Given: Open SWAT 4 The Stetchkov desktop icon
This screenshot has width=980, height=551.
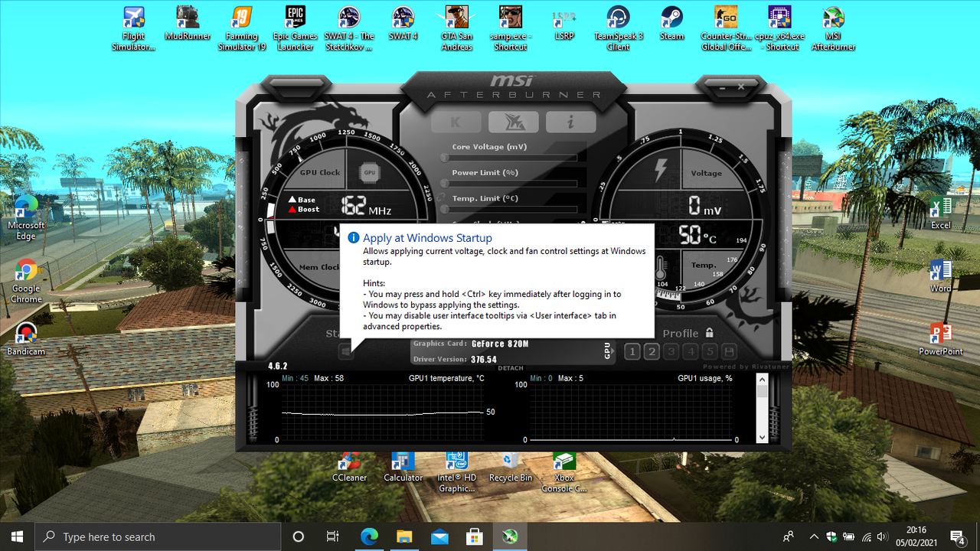Looking at the screenshot, I should pos(349,29).
